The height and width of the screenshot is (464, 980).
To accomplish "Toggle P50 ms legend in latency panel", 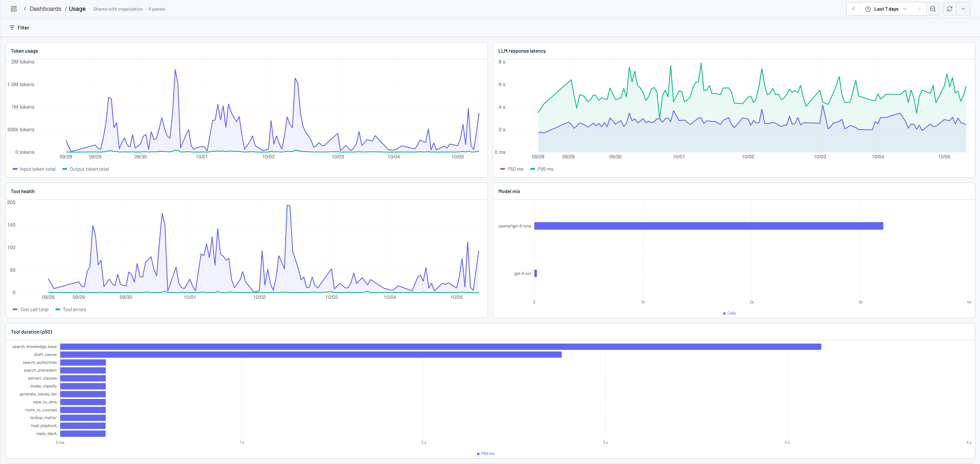I will (x=512, y=169).
